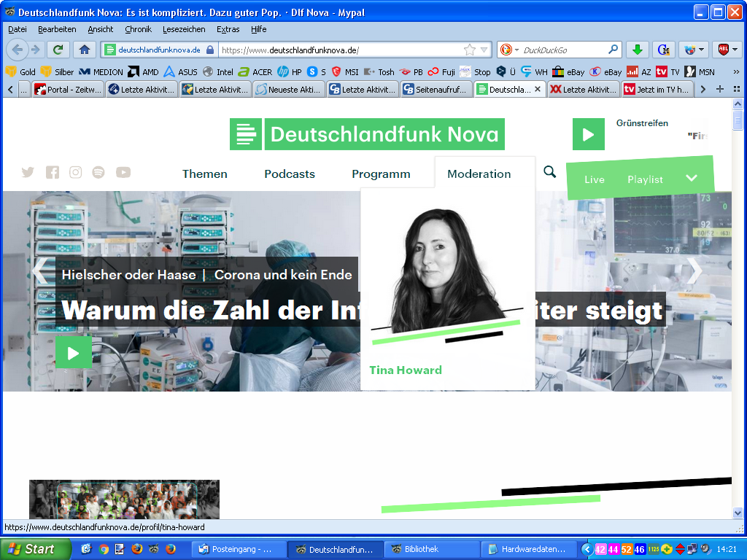This screenshot has height=560, width=747.
Task: Open the Gold bookmark
Action: click(x=20, y=72)
